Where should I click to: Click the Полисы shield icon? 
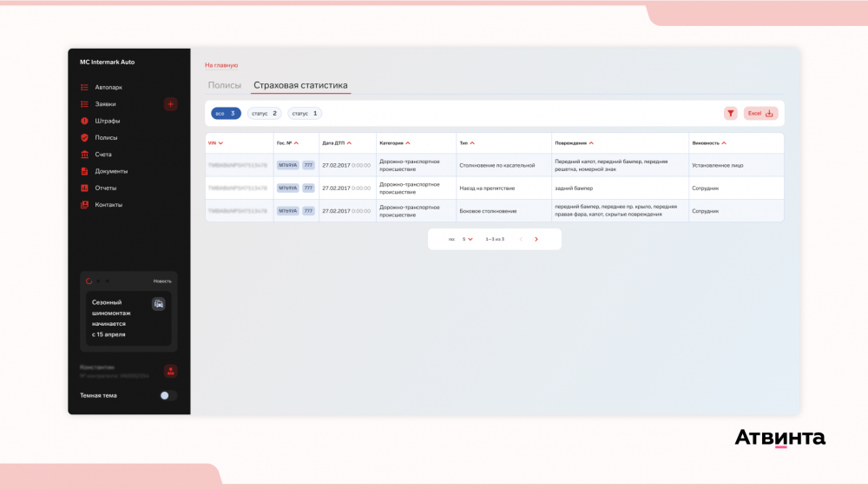(x=84, y=137)
